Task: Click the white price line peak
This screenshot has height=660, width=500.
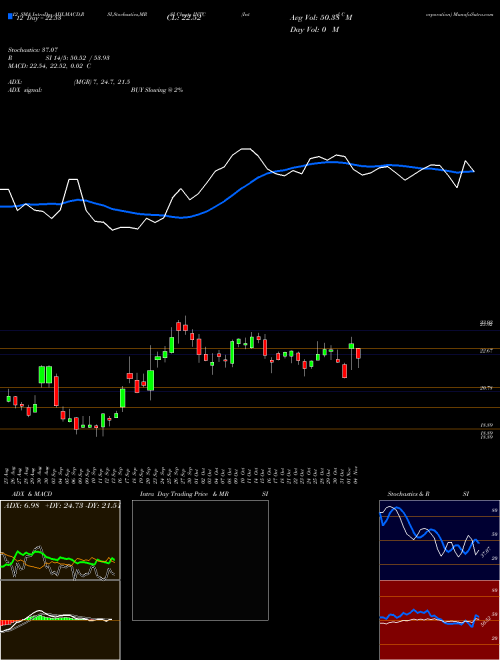Action: pyautogui.click(x=245, y=149)
